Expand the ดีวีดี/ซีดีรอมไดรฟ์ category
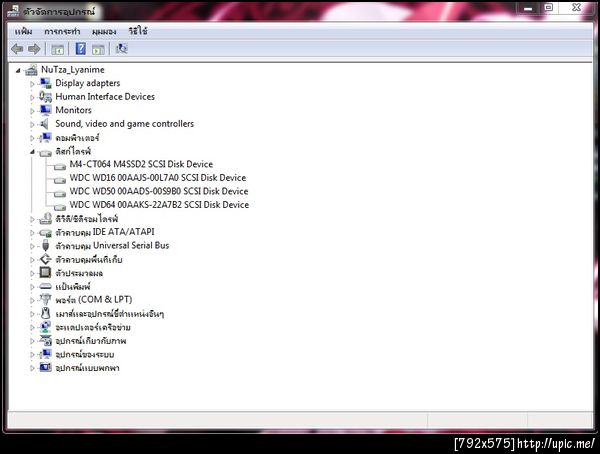600x454 pixels. 32,219
